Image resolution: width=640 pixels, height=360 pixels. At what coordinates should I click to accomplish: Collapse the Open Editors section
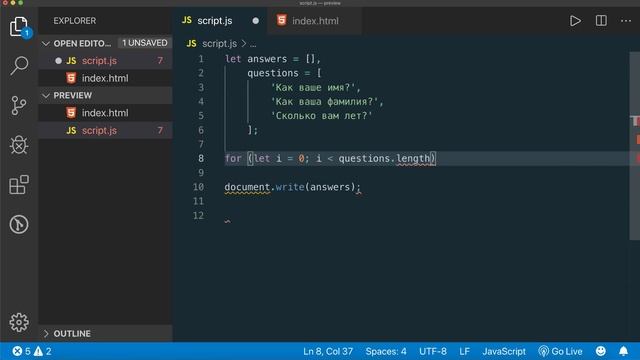tap(82, 43)
